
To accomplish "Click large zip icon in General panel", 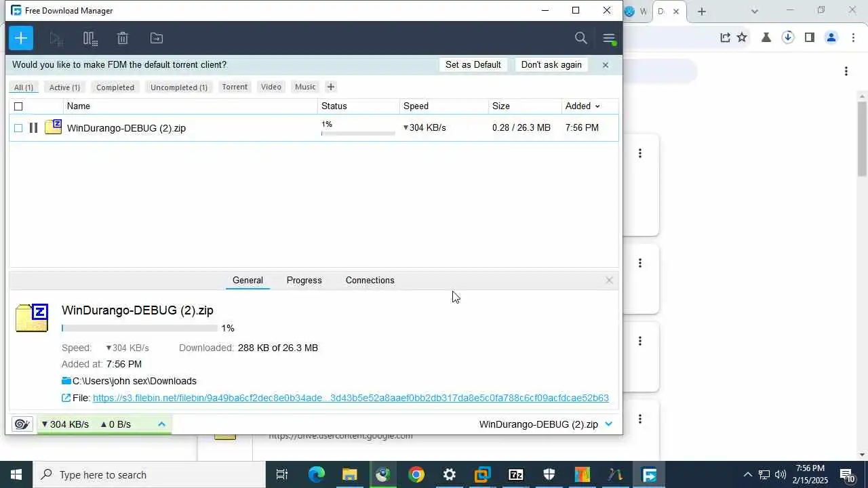I will 32,318.
